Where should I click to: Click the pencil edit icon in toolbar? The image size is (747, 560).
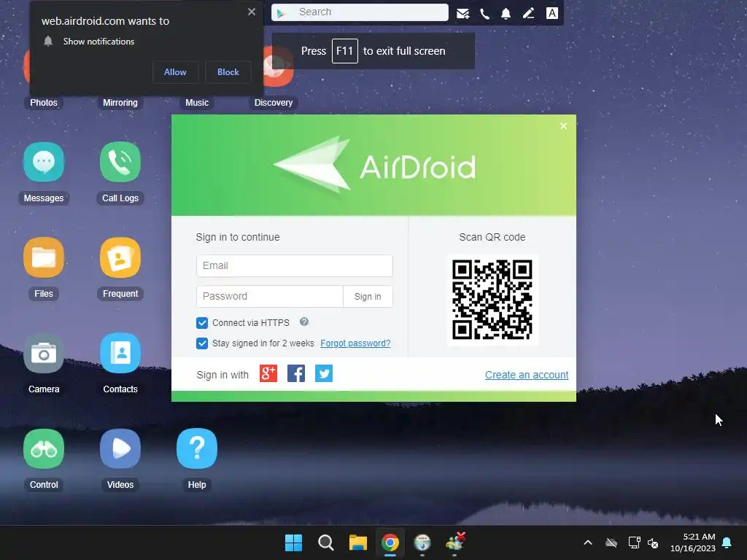point(528,13)
